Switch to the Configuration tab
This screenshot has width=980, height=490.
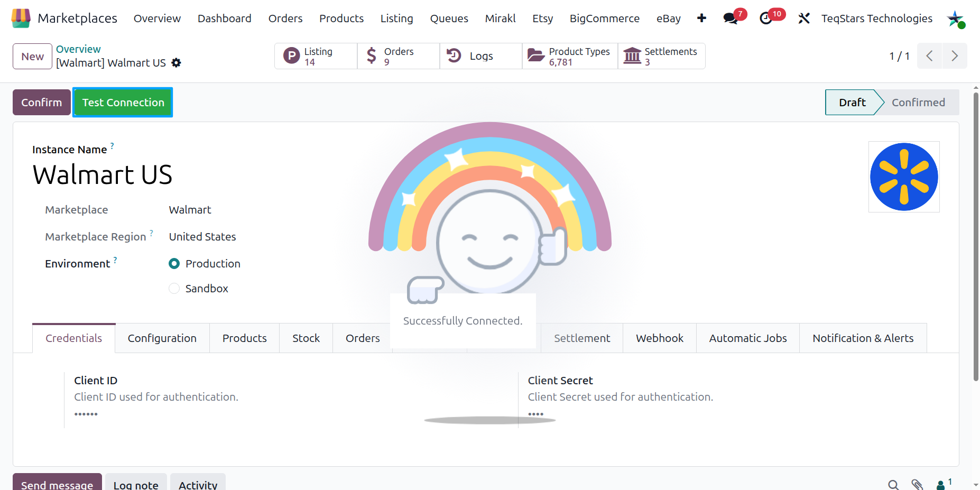[x=162, y=338]
